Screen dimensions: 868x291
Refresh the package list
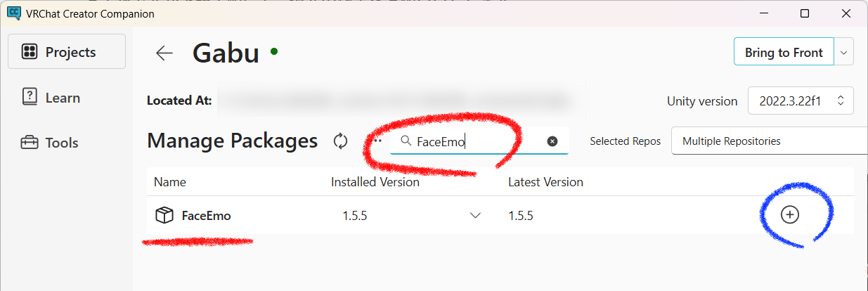coord(341,141)
